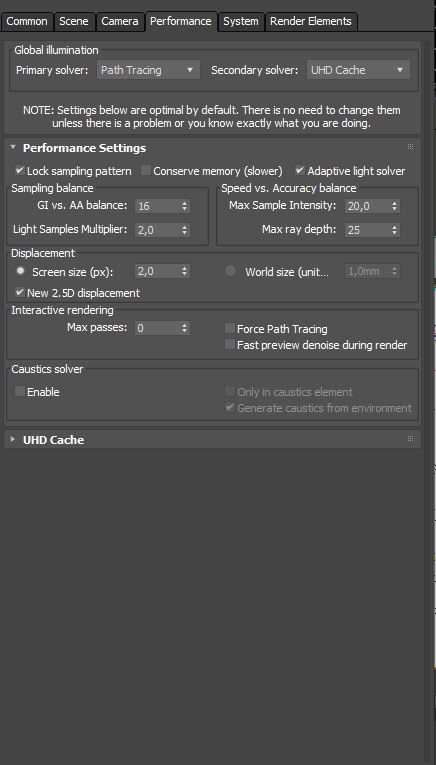Toggle Lock sampling pattern checkbox

pyautogui.click(x=20, y=171)
